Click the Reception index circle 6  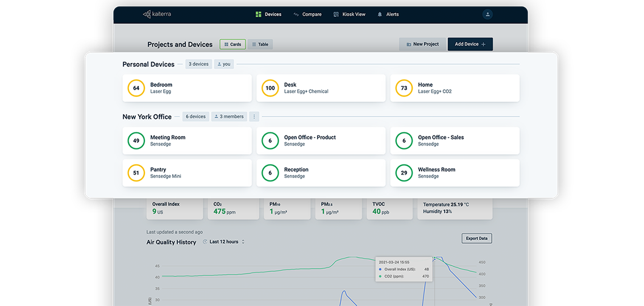pos(270,173)
